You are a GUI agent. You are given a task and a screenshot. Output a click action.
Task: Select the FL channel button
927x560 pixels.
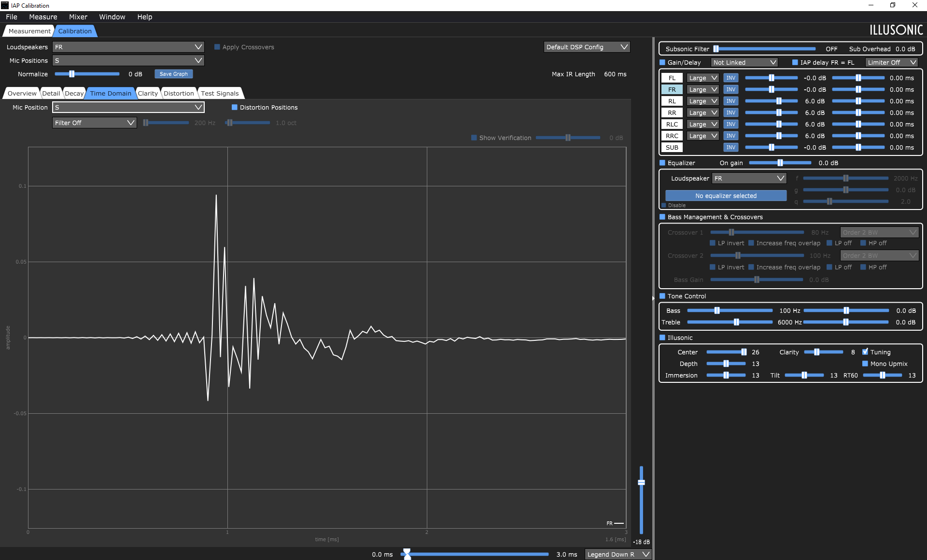coord(672,78)
